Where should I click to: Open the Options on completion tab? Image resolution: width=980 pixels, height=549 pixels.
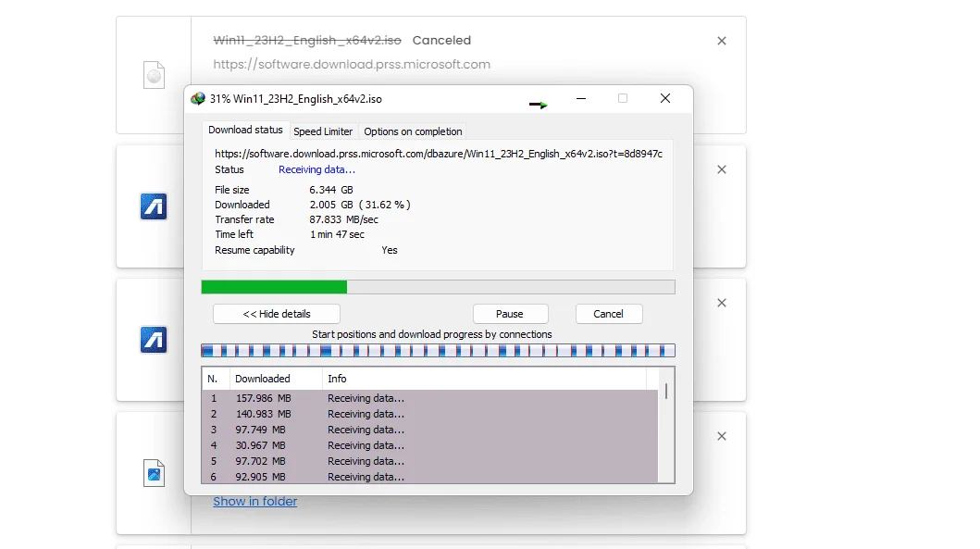coord(413,131)
